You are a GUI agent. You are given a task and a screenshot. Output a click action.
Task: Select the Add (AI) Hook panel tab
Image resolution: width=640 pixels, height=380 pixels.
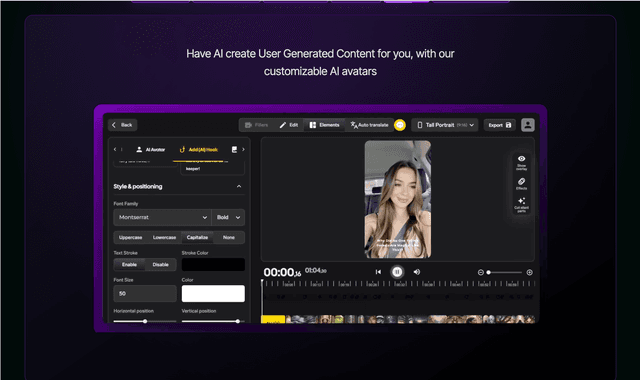click(199, 149)
